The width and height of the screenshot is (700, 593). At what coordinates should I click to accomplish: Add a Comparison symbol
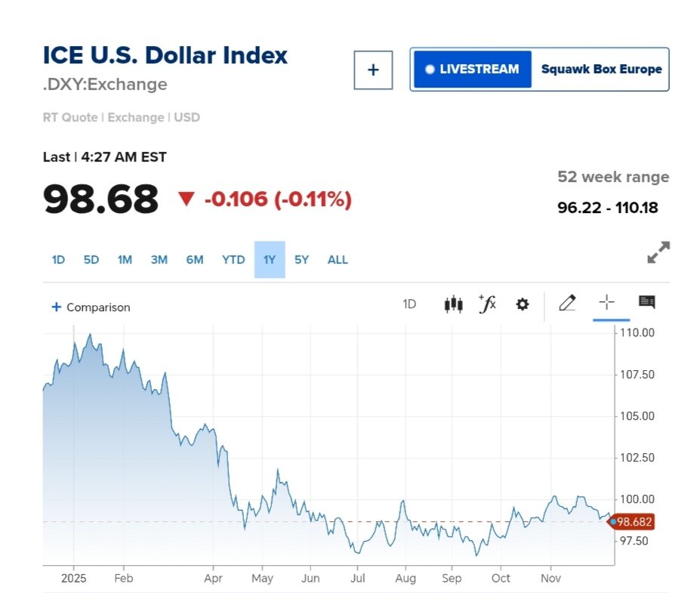coord(91,307)
